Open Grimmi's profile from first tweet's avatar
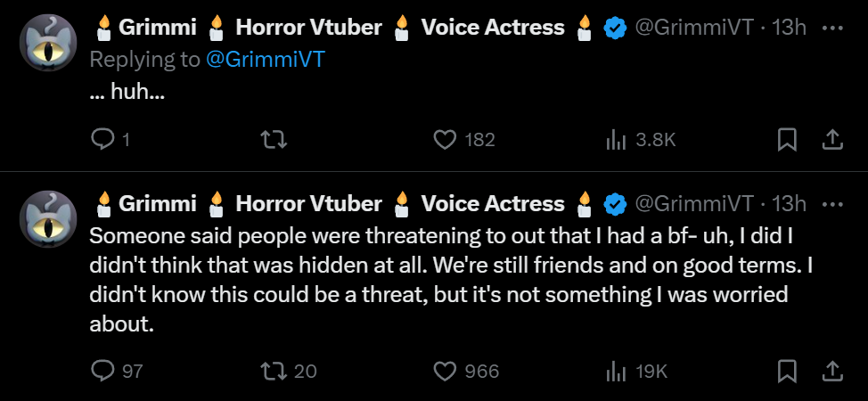This screenshot has height=401, width=868. click(48, 43)
